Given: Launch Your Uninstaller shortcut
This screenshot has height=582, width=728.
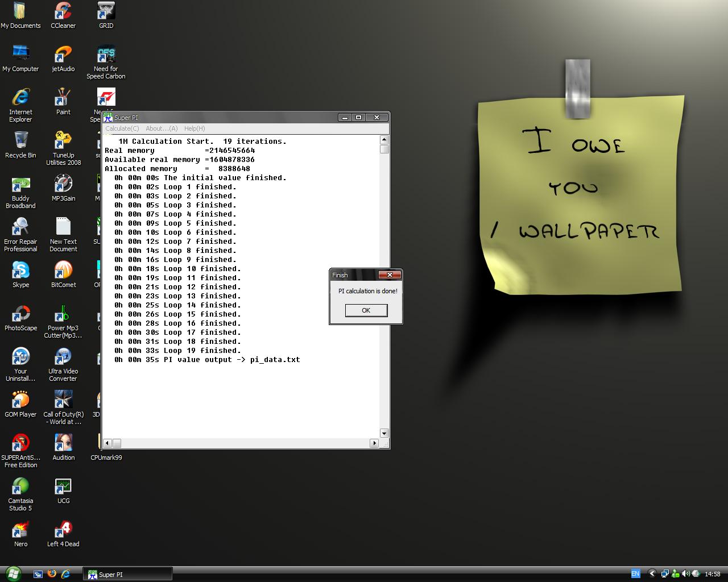Looking at the screenshot, I should coord(20,365).
